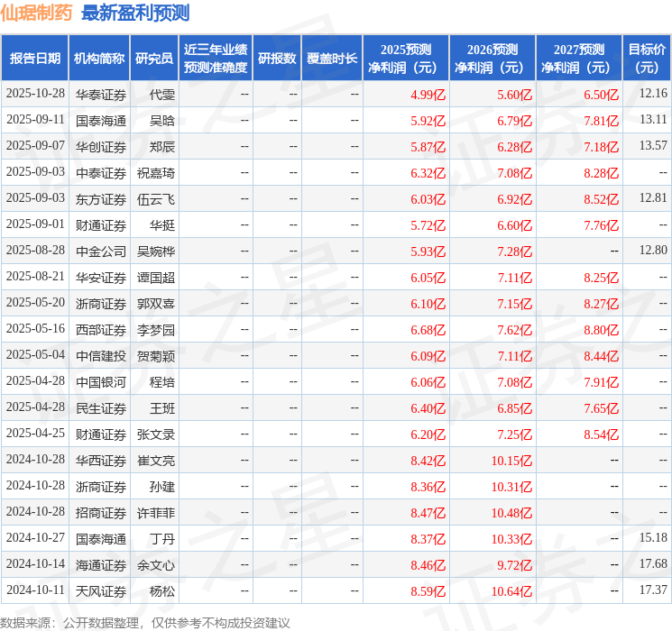Click the 覆盖时长 column header
Viewport: 672px width, 631px height.
tap(331, 59)
